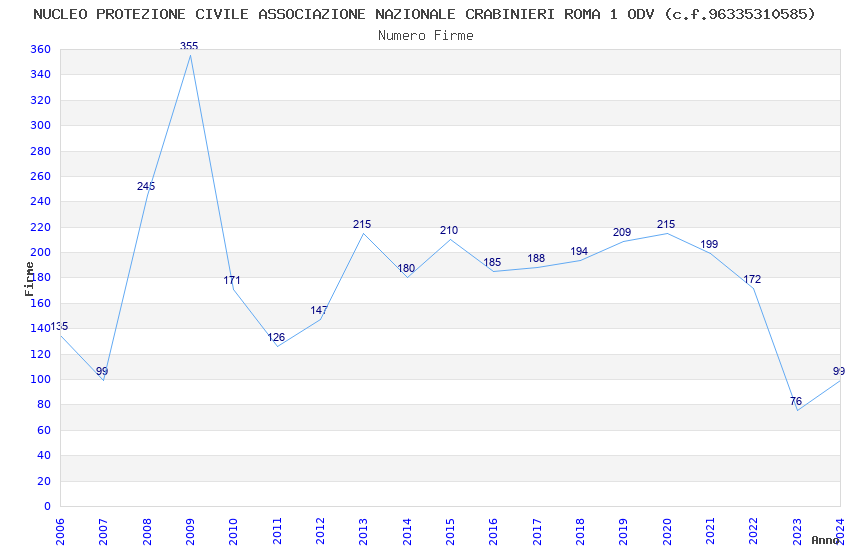Click y-axis tick label 300

point(41,125)
